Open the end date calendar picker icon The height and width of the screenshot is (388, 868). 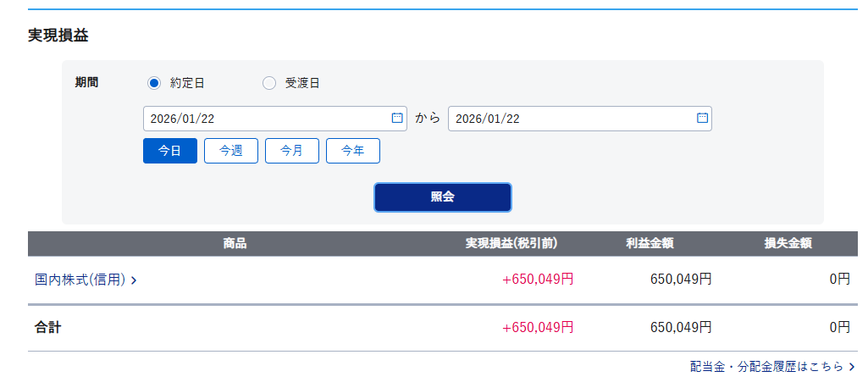(702, 118)
